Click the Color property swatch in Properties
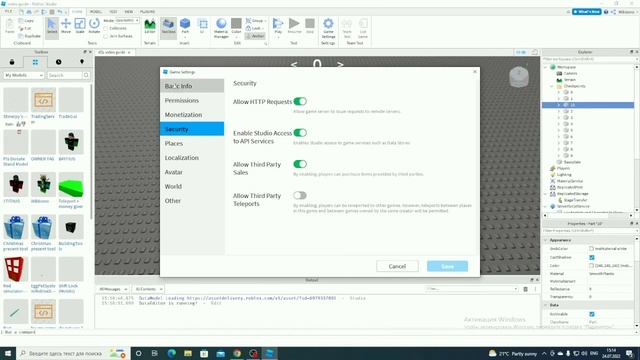Image resolution: width=640 pixels, height=360 pixels. click(591, 265)
